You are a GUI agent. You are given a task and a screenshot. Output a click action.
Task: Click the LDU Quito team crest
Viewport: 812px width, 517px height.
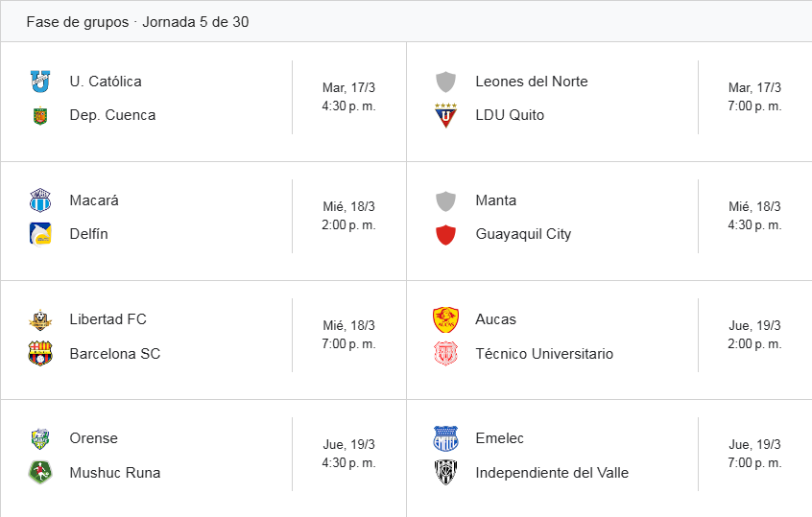(x=445, y=115)
